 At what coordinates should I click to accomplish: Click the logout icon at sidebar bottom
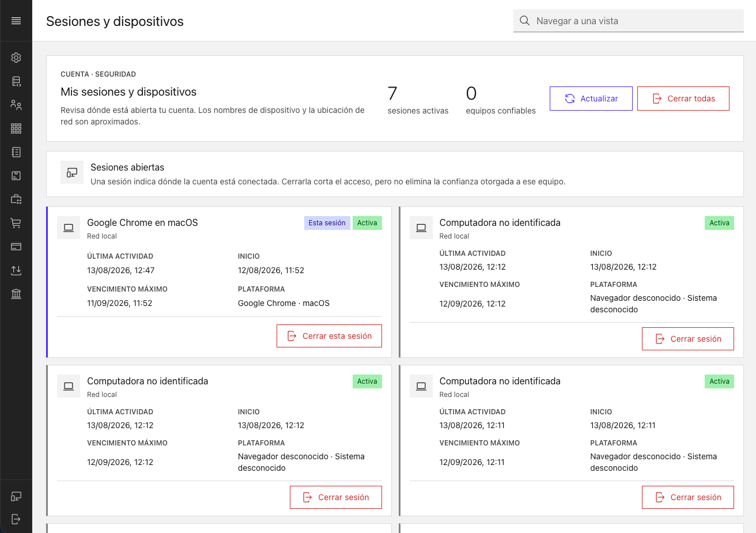click(16, 520)
